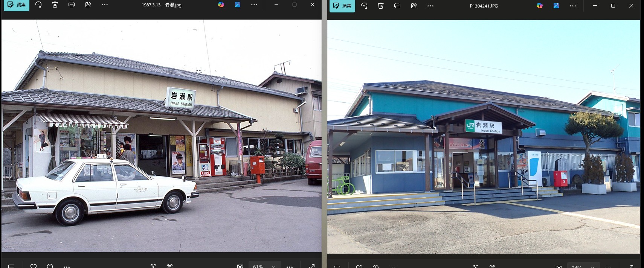Toggle the filmstrip view in left window
Viewport: 644px width, 268px height.
click(11, 266)
